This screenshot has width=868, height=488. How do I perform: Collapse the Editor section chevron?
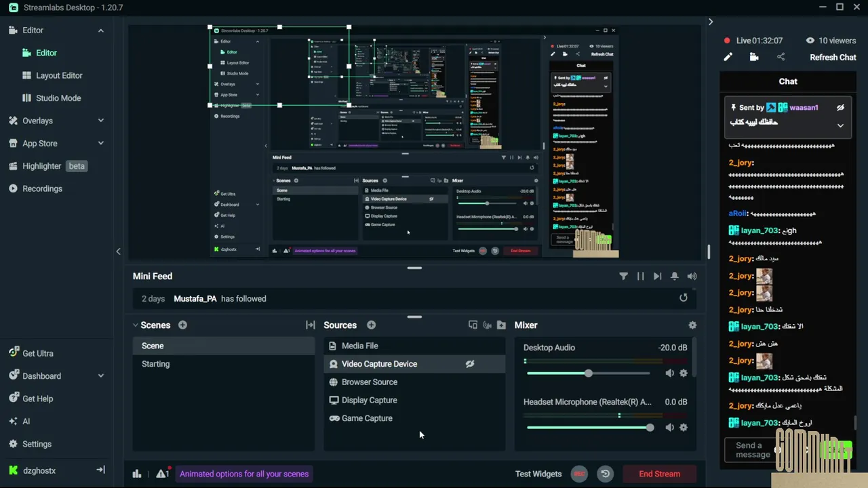[x=100, y=30]
